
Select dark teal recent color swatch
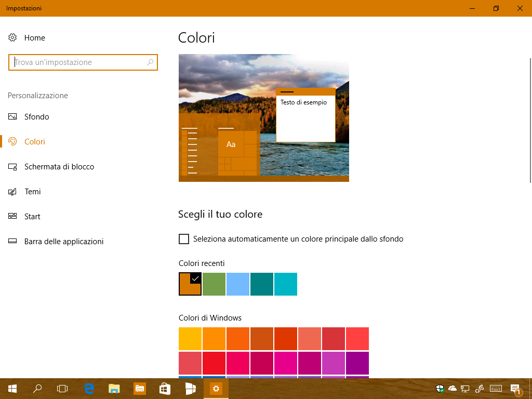262,284
